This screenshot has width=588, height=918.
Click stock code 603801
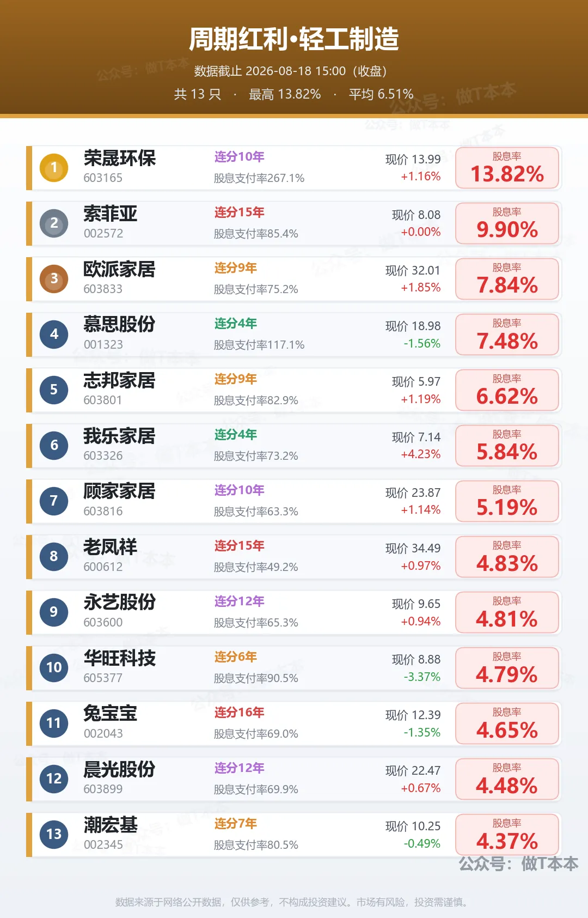click(103, 400)
